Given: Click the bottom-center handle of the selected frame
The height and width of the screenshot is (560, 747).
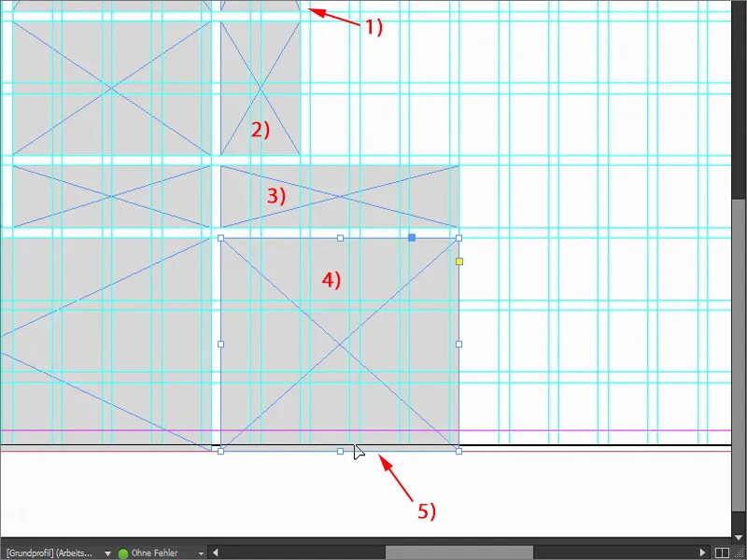Looking at the screenshot, I should coord(340,451).
